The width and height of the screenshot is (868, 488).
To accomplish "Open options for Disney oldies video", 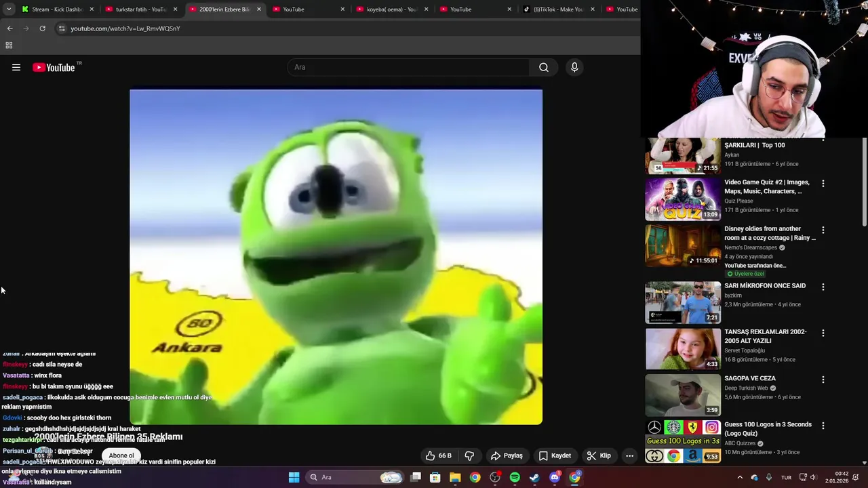I will click(x=823, y=230).
